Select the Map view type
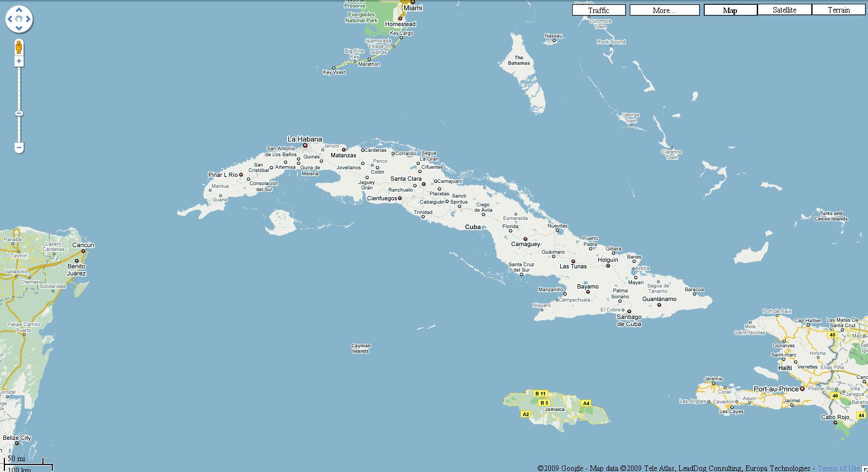This screenshot has width=868, height=472. 730,10
